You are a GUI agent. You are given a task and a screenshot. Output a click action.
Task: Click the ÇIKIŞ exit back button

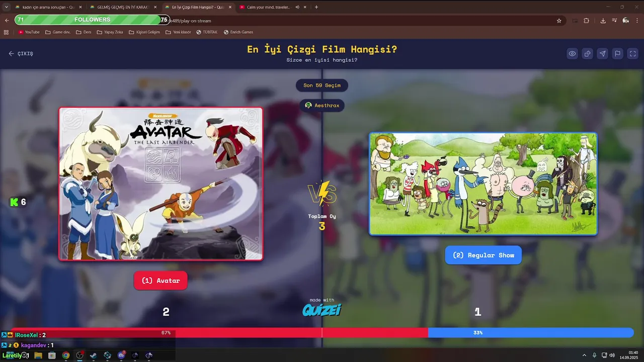click(x=21, y=53)
